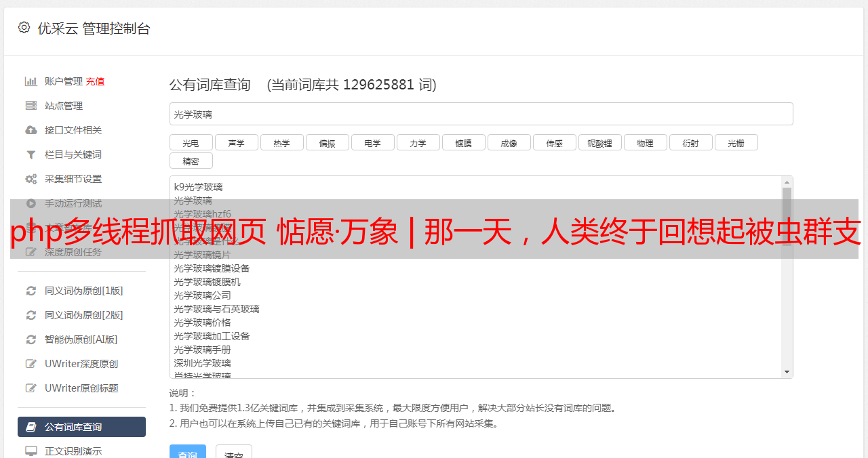Click the 传感 tag button
The height and width of the screenshot is (458, 868).
(x=554, y=142)
